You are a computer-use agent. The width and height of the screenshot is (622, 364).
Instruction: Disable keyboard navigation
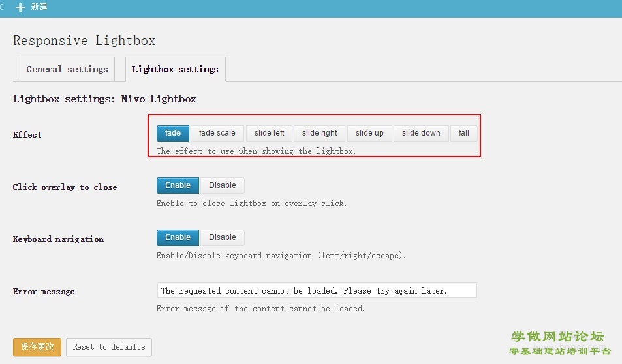(x=222, y=237)
